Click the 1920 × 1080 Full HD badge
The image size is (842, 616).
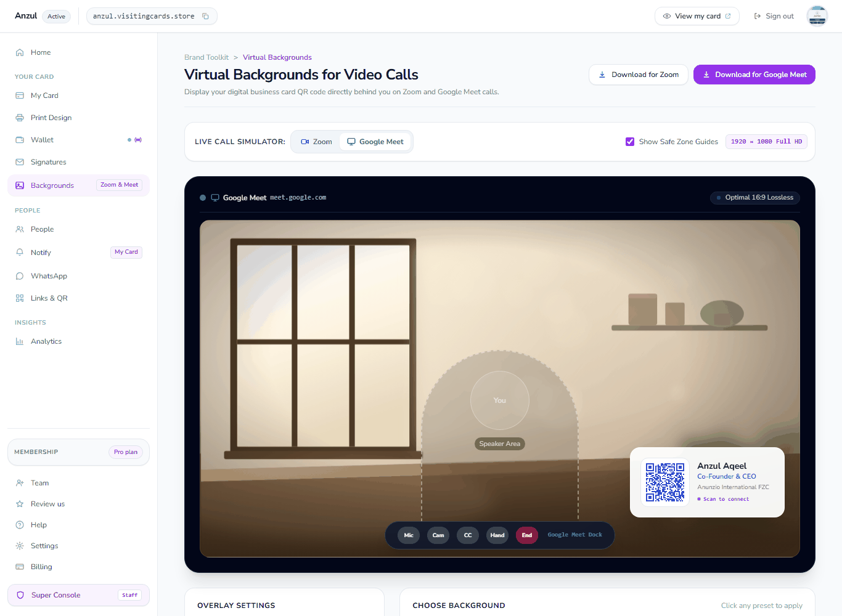pyautogui.click(x=766, y=142)
